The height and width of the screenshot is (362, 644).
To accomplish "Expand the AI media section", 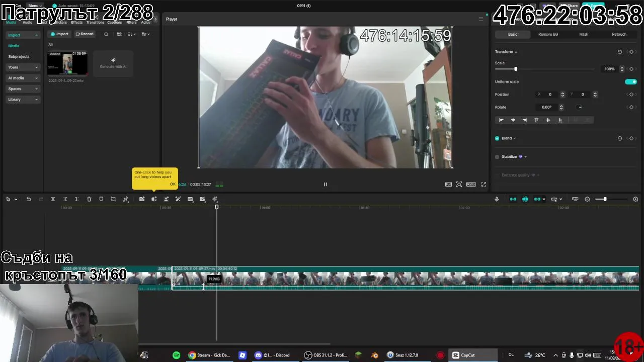I will (x=23, y=78).
